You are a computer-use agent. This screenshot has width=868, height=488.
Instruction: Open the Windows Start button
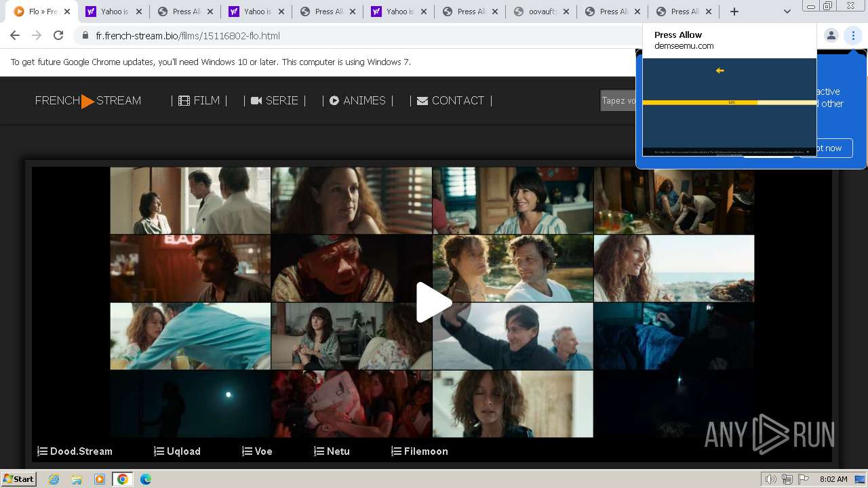tap(19, 479)
